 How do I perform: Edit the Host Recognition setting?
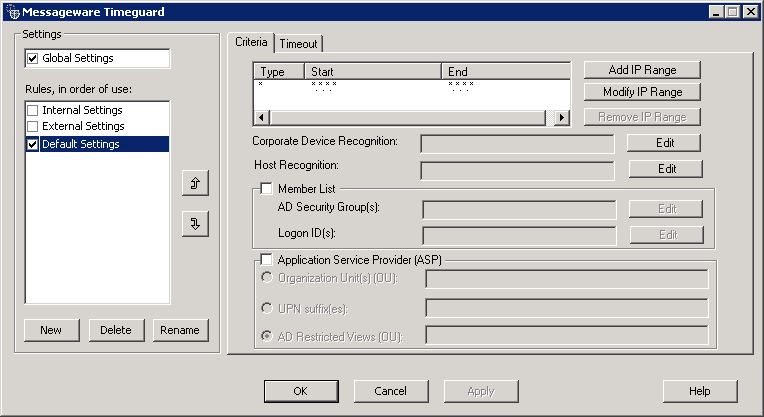point(666,169)
